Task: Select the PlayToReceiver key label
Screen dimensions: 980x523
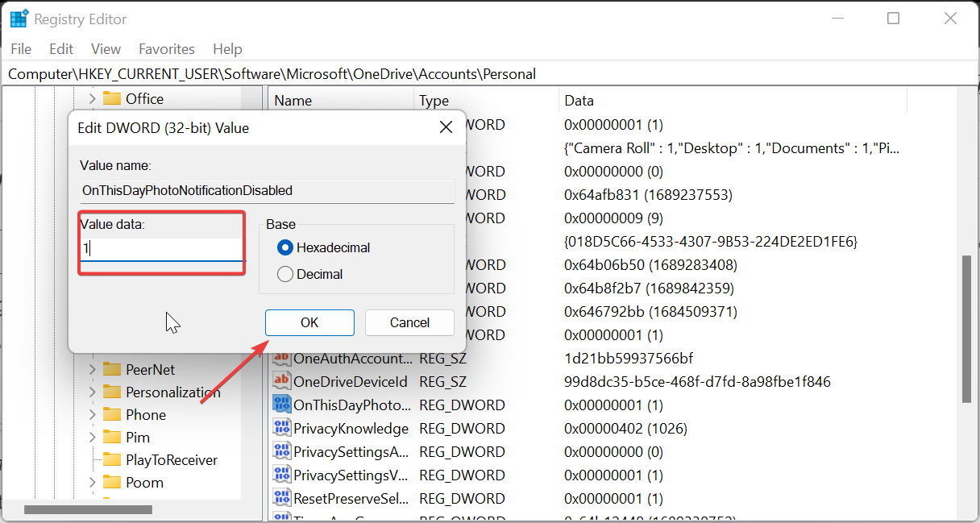Action: (172, 459)
